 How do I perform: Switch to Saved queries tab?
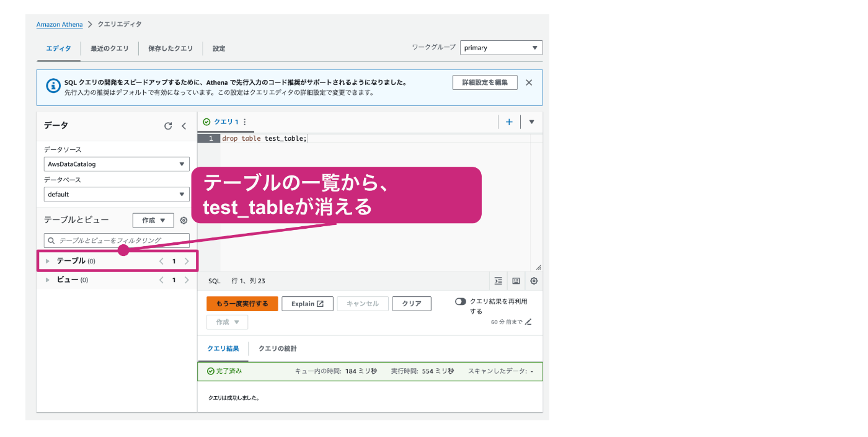click(170, 48)
